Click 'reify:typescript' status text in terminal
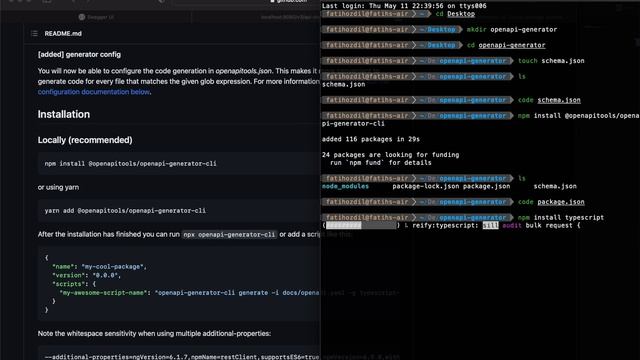Screen dimensions: 640x360 click(x=445, y=225)
